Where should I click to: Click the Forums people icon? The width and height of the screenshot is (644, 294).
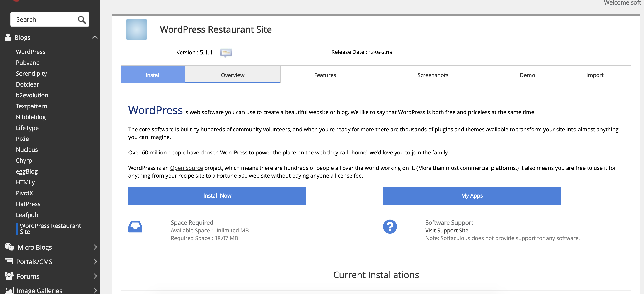point(9,276)
